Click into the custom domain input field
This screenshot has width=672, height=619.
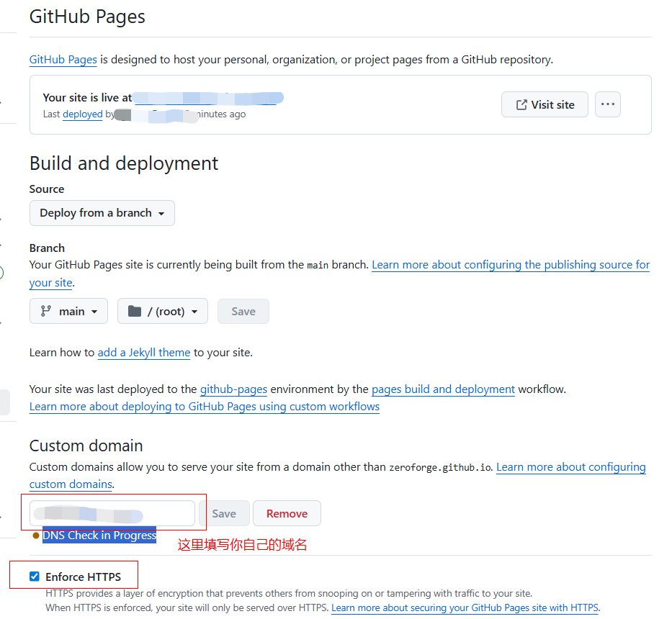click(x=112, y=513)
